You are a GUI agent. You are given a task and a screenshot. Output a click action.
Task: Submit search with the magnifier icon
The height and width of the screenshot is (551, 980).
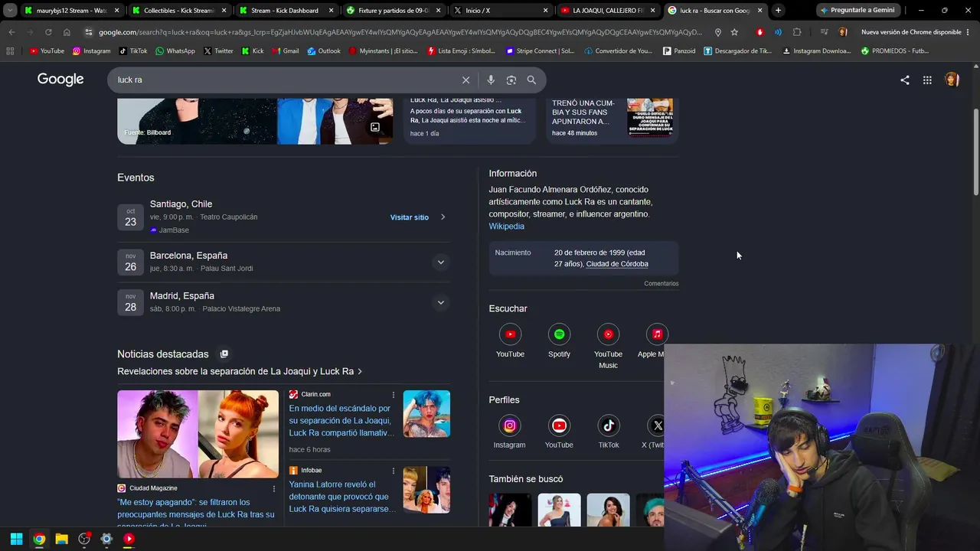[531, 80]
